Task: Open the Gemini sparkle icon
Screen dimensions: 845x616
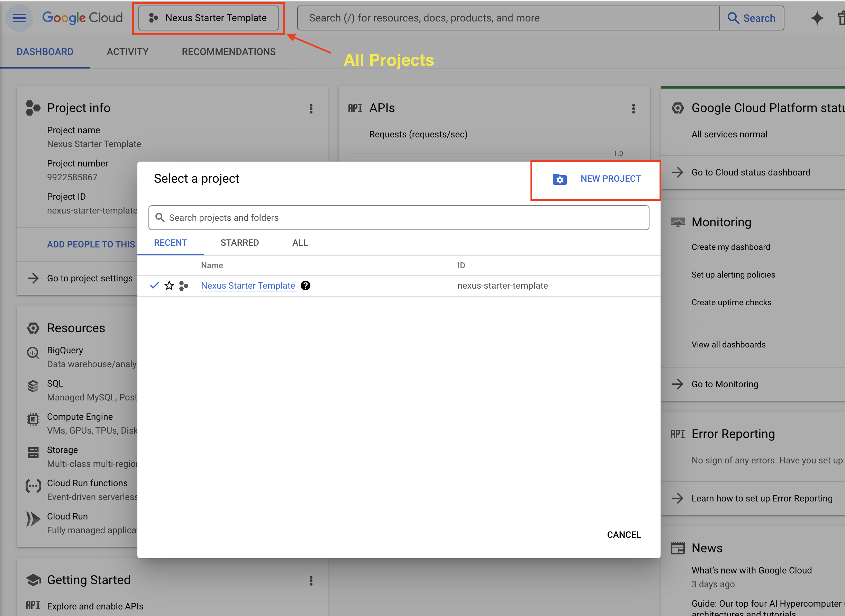Action: point(817,18)
